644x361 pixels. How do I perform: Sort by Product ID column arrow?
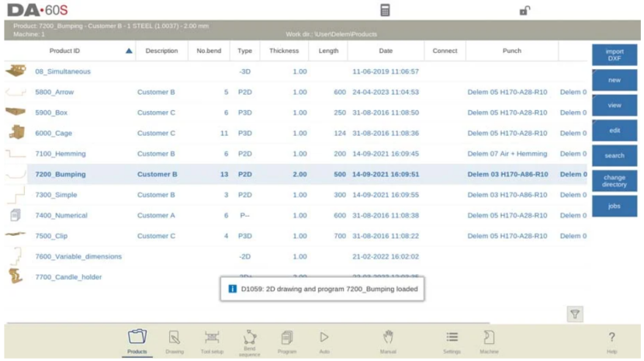[129, 51]
